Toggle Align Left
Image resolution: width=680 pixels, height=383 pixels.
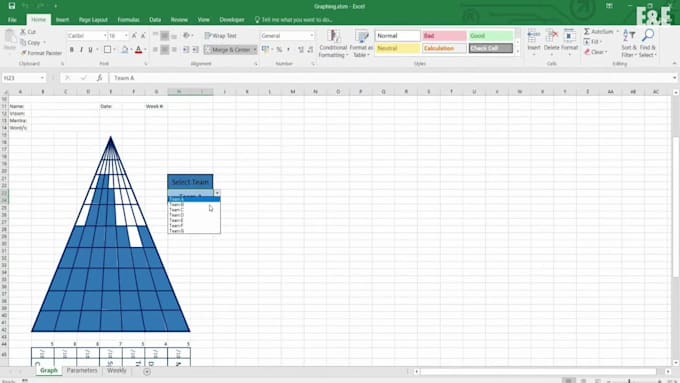click(x=155, y=50)
